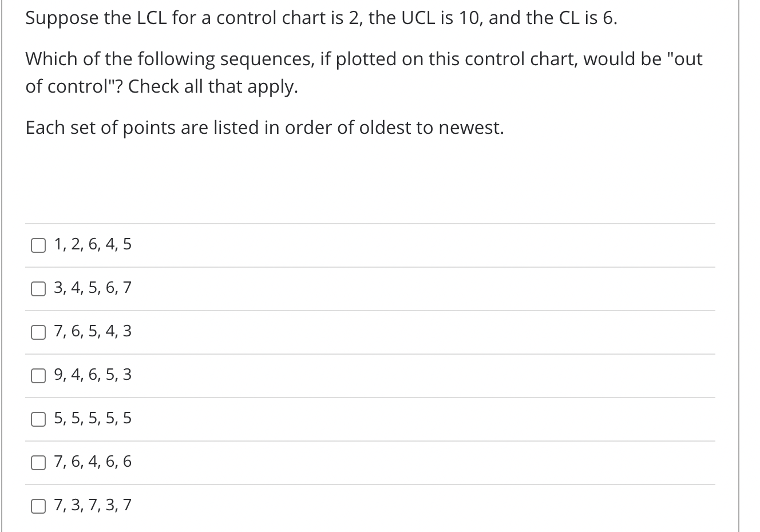
Task: Check the sequence 7, 6, 4, 6, 6
Action: tap(38, 462)
